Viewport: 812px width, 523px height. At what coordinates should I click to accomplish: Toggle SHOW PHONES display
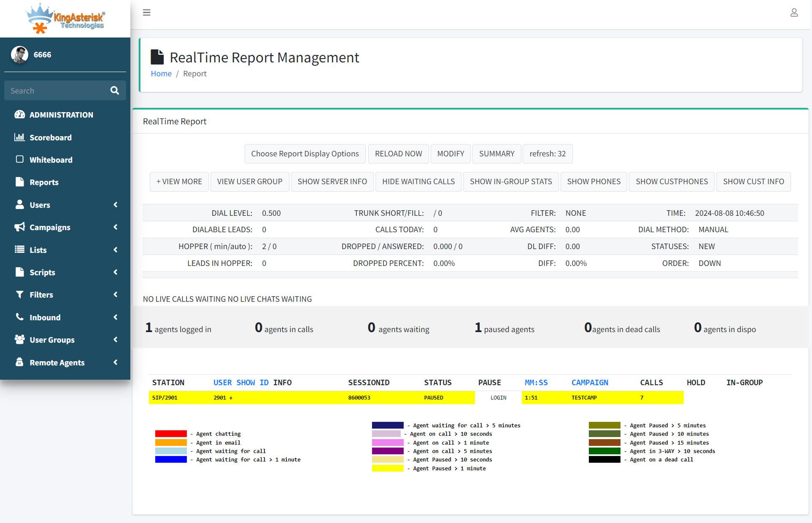tap(593, 182)
